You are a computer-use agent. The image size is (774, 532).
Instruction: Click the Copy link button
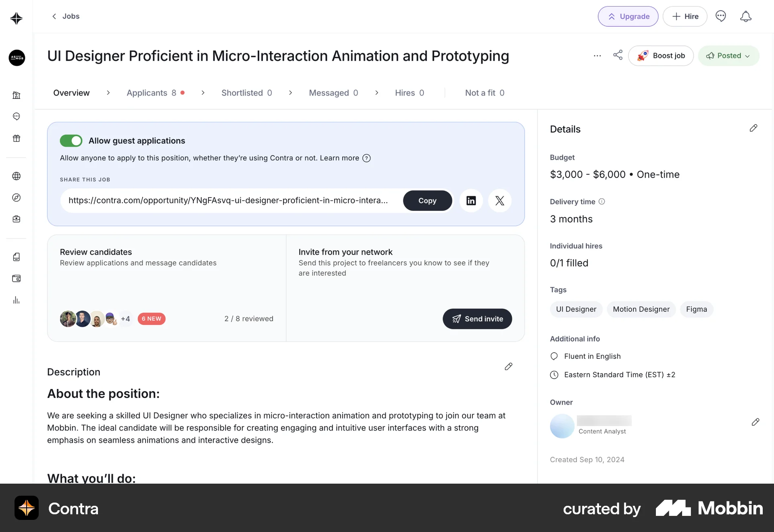(427, 201)
